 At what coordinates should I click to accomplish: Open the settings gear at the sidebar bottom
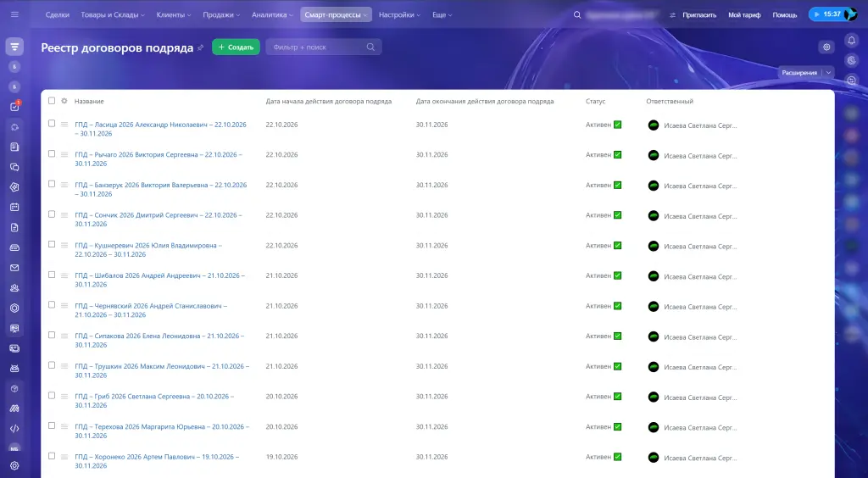[15, 466]
